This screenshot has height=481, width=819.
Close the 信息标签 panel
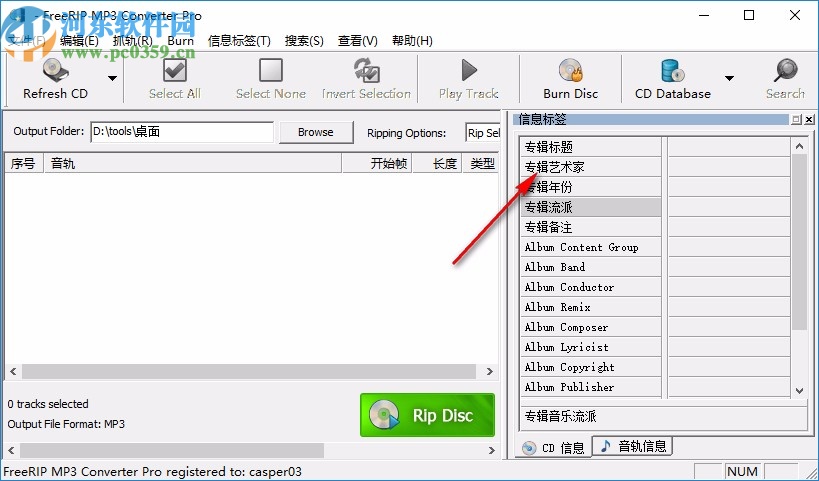(x=809, y=120)
